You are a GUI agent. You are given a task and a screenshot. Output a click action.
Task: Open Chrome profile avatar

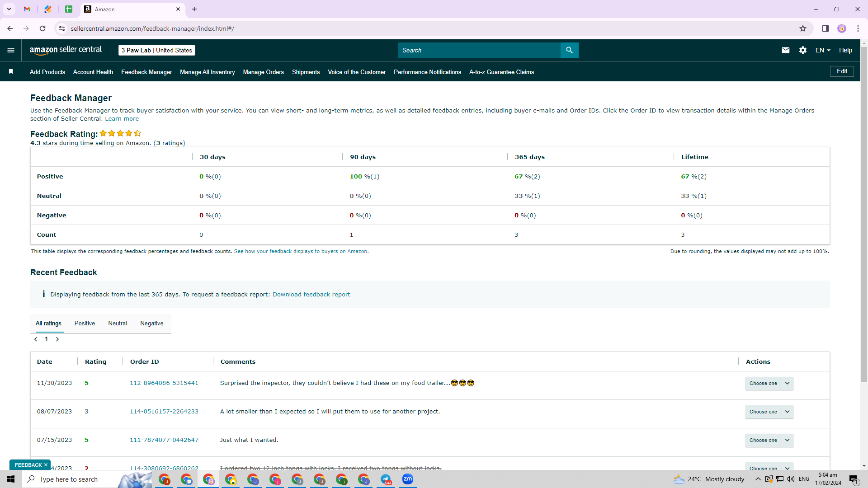pos(842,28)
